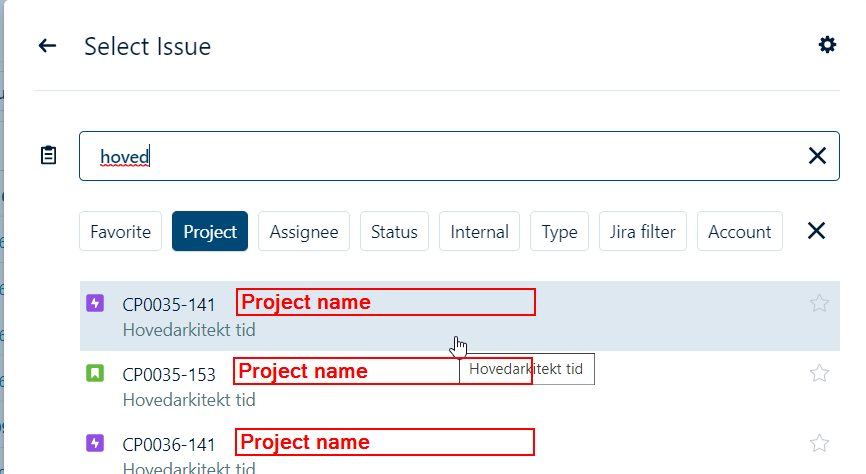Click the back arrow beside Select Issue
This screenshot has width=866, height=474.
click(x=47, y=46)
